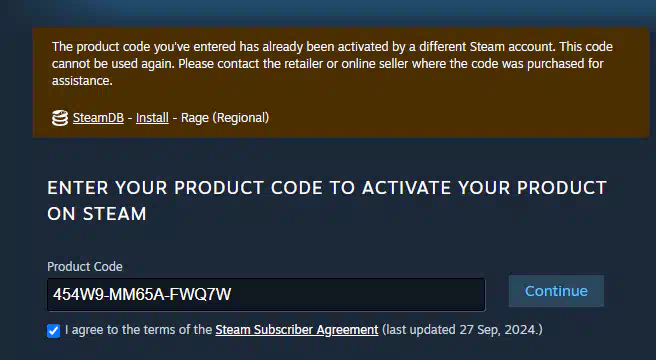Click the SteamDB database stack icon
Image resolution: width=656 pixels, height=360 pixels.
point(60,118)
